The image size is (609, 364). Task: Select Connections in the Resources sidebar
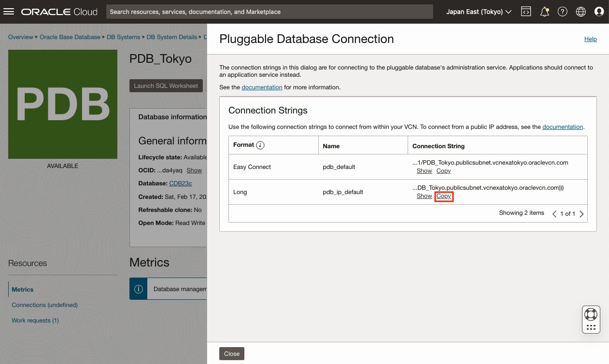[44, 305]
